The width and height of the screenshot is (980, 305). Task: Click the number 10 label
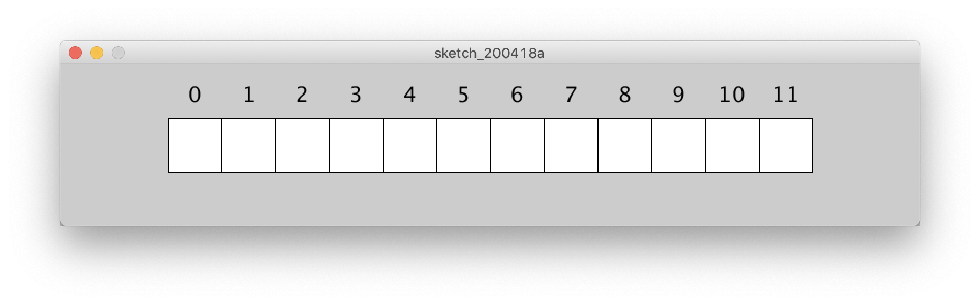pyautogui.click(x=732, y=95)
